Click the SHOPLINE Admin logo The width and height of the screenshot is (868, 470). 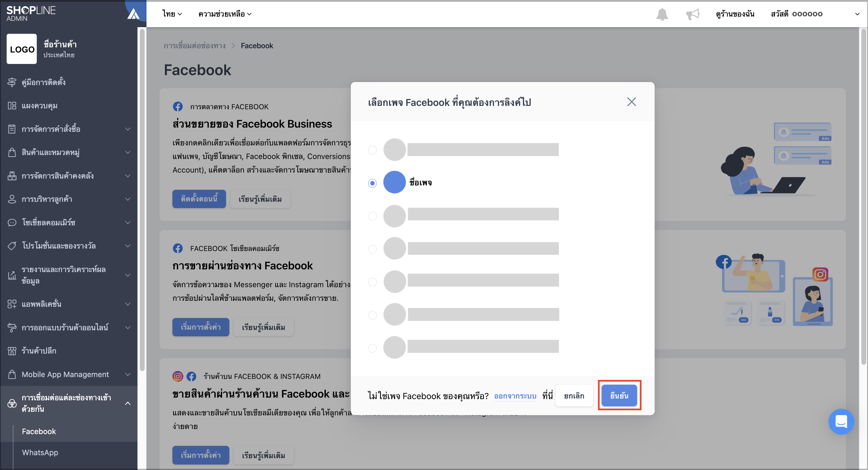tap(31, 14)
